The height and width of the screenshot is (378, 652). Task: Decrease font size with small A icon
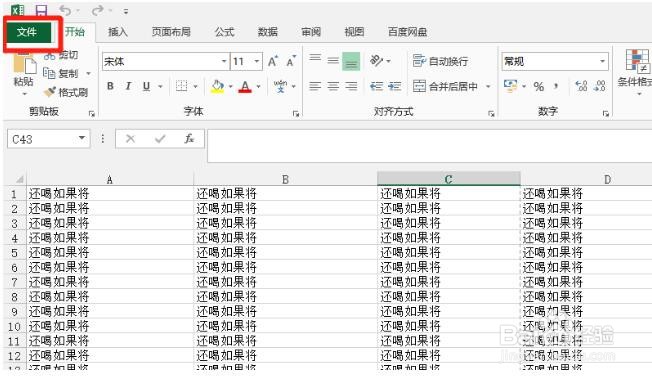(291, 62)
